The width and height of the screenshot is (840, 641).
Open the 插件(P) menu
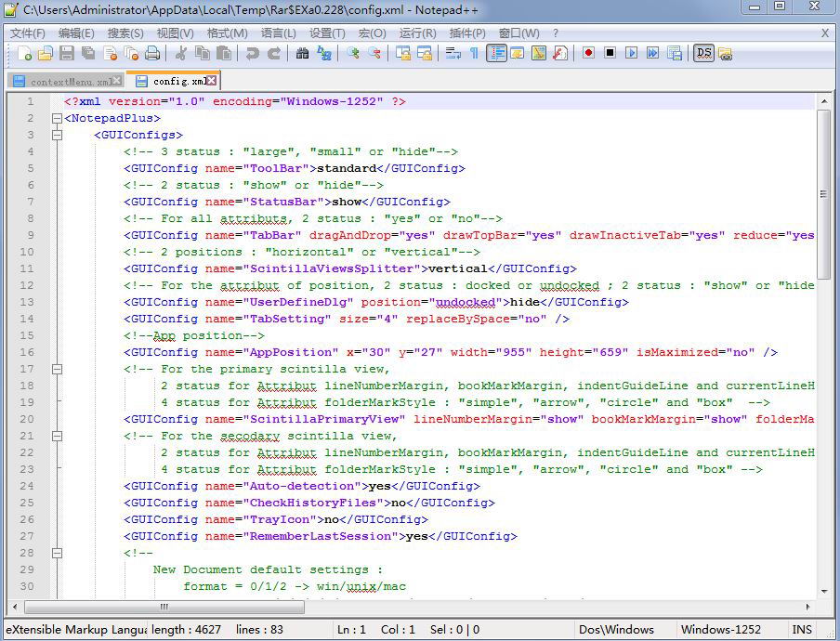(467, 33)
